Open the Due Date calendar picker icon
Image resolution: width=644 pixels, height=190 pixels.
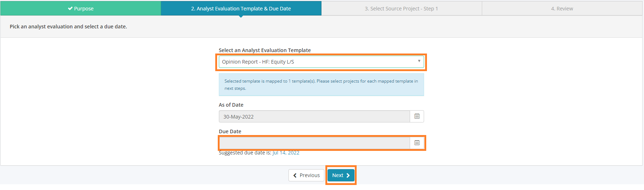(417, 143)
